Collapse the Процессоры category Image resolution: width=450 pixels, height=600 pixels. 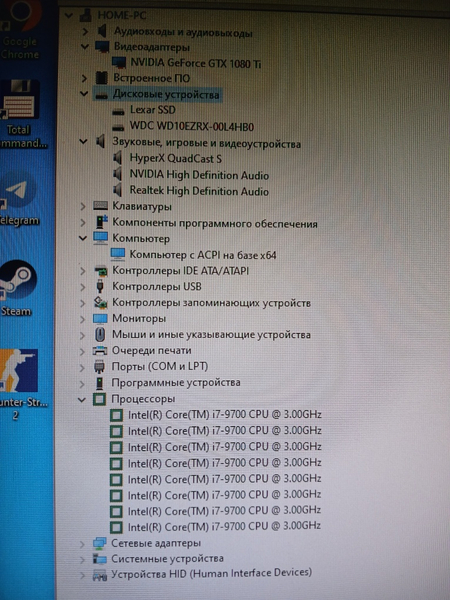click(x=82, y=400)
